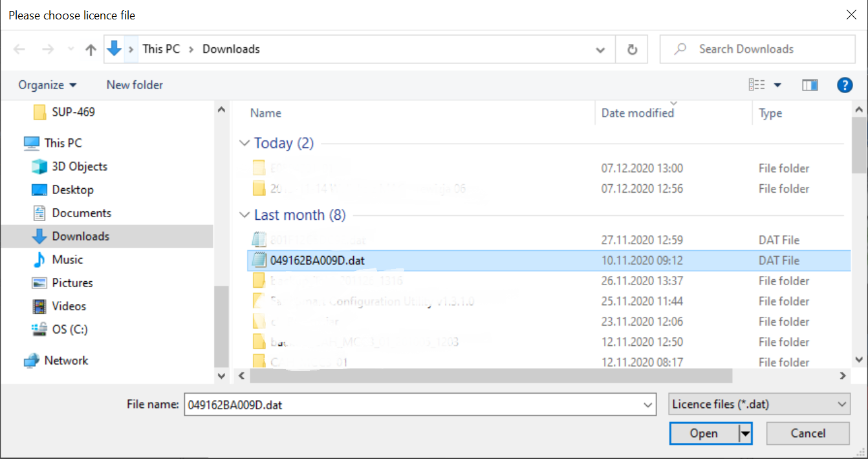
Task: Click the Refresh button in address bar
Action: [x=632, y=50]
